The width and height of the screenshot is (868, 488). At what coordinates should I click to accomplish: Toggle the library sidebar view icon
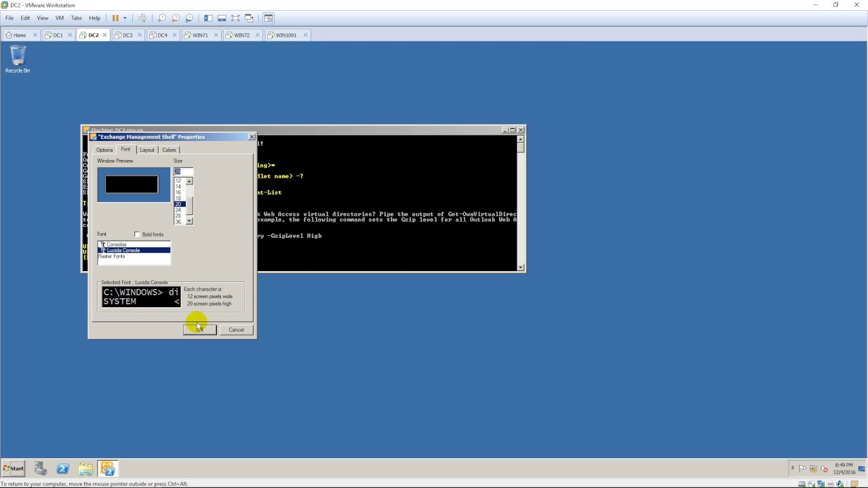(208, 18)
